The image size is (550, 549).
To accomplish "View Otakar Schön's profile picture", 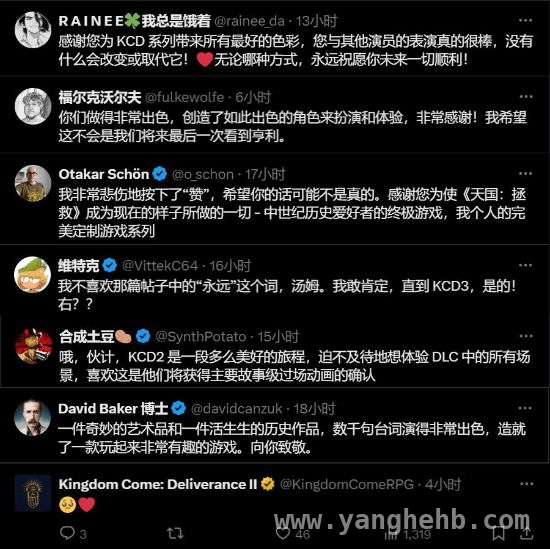I will (x=33, y=183).
